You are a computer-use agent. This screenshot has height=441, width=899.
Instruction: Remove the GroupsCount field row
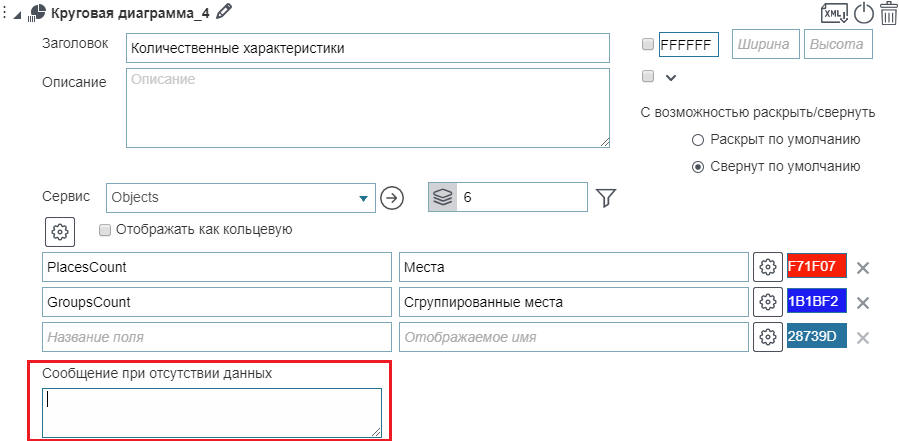[863, 303]
